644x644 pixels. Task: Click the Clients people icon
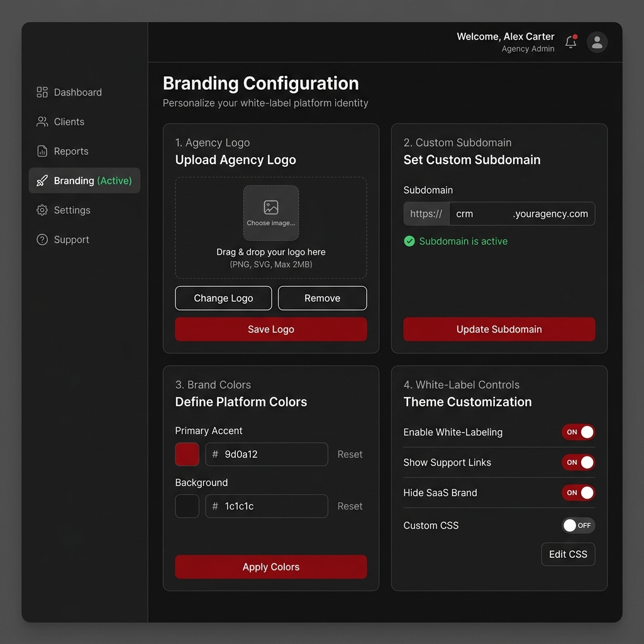(42, 121)
